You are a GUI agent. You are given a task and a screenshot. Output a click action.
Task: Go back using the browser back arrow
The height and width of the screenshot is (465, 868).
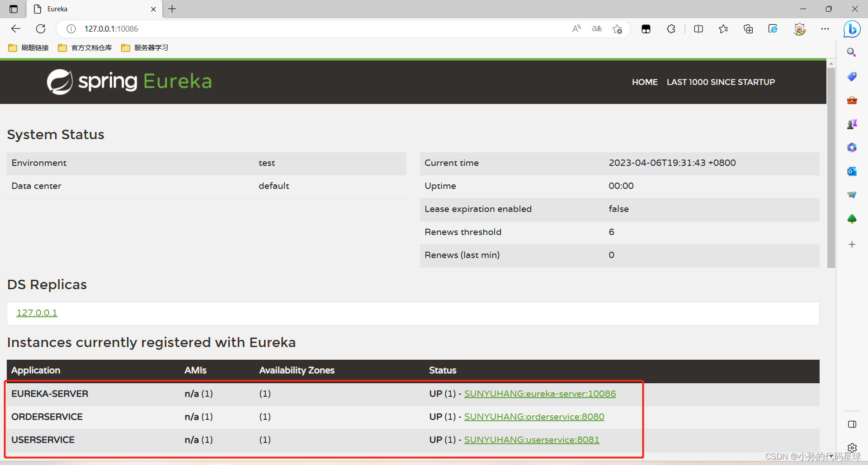tap(16, 29)
